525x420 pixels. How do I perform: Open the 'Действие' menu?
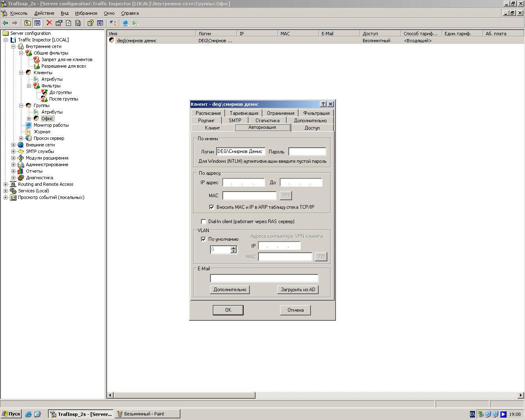[44, 13]
